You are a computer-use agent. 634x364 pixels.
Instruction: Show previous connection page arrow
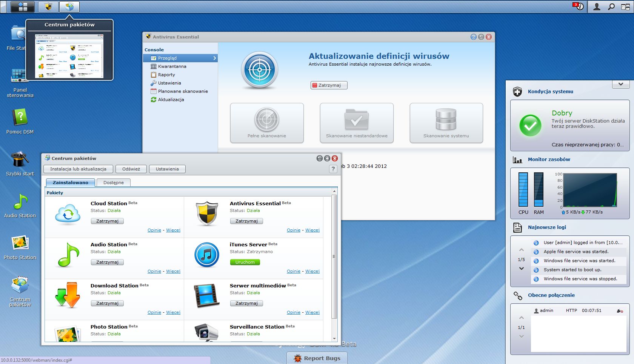click(x=522, y=318)
